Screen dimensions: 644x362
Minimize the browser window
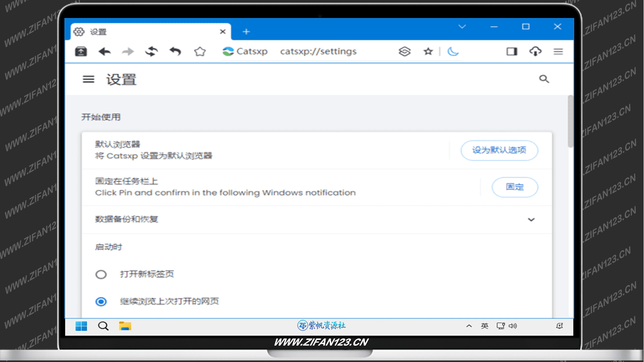(494, 27)
